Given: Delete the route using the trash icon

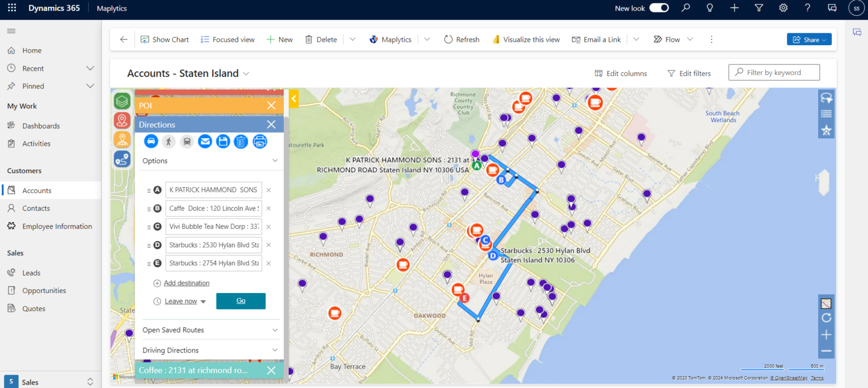Looking at the screenshot, I should click(241, 141).
